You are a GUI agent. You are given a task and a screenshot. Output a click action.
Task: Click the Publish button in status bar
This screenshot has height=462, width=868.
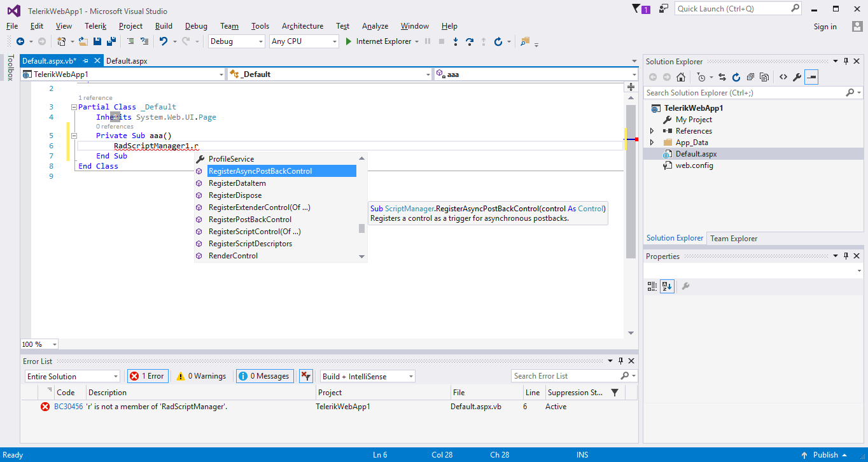825,455
